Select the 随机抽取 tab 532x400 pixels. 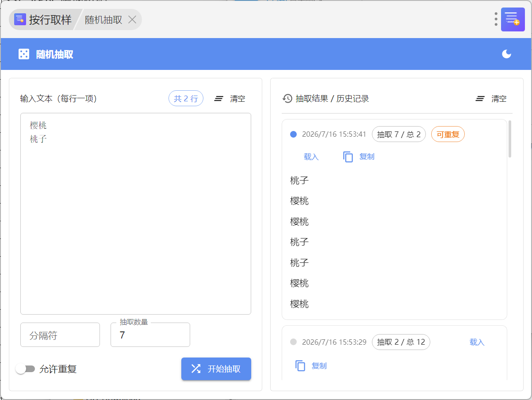[x=103, y=19]
